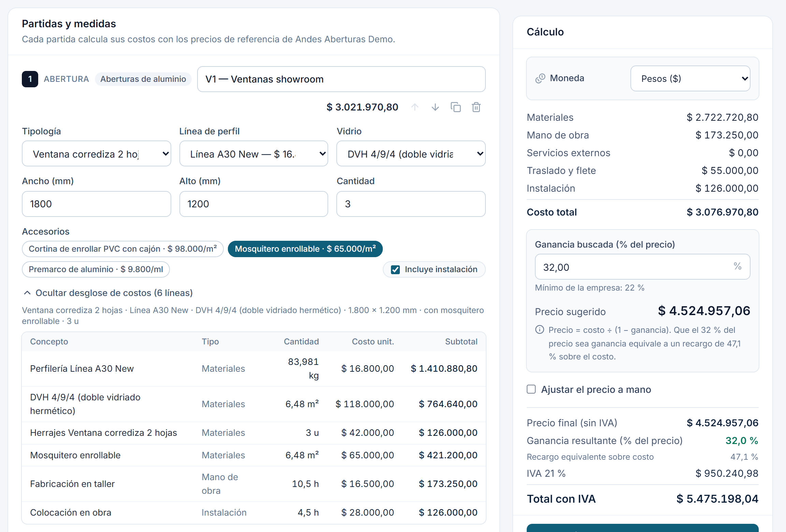This screenshot has height=532, width=786.
Task: Click the Mínimo de la empresa: 22 % note
Action: click(589, 288)
